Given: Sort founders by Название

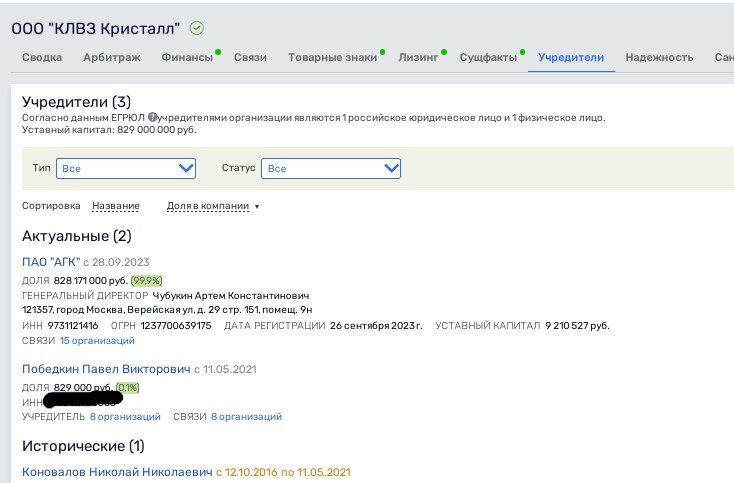Looking at the screenshot, I should coord(116,206).
